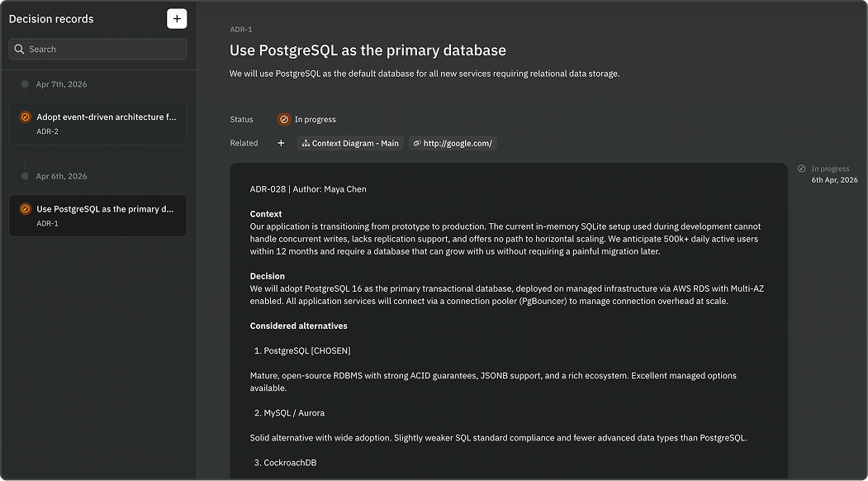Click the record description text under title

tap(425, 74)
